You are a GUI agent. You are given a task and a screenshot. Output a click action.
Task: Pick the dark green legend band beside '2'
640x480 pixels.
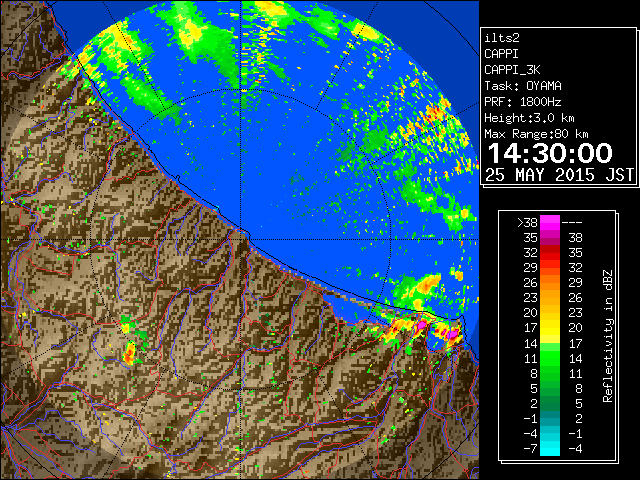point(550,403)
